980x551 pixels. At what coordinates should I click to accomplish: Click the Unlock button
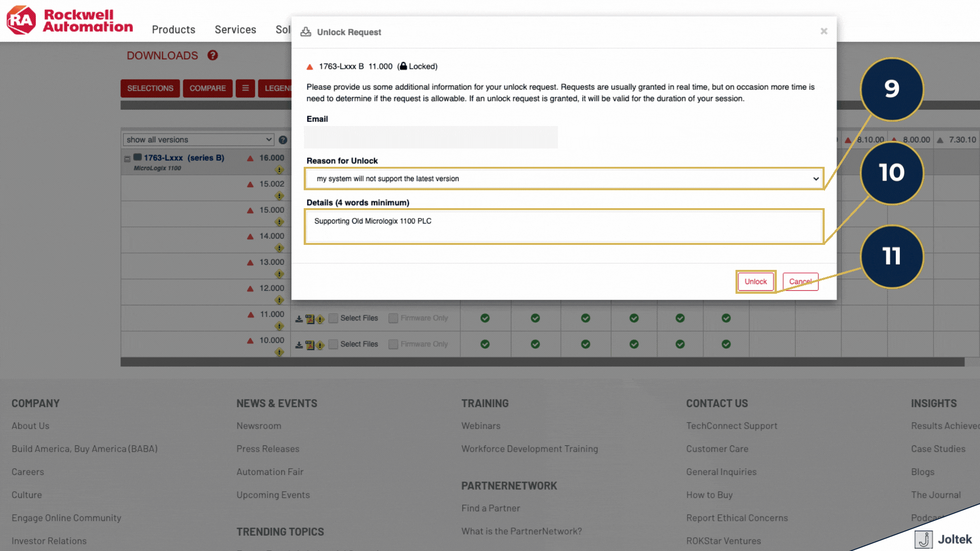755,282
